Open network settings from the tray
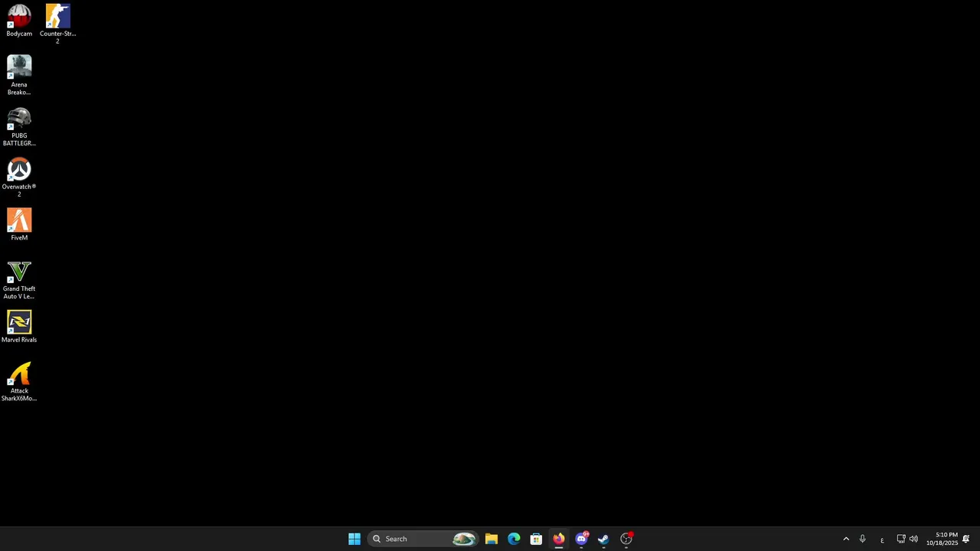The width and height of the screenshot is (980, 551). coord(901,539)
